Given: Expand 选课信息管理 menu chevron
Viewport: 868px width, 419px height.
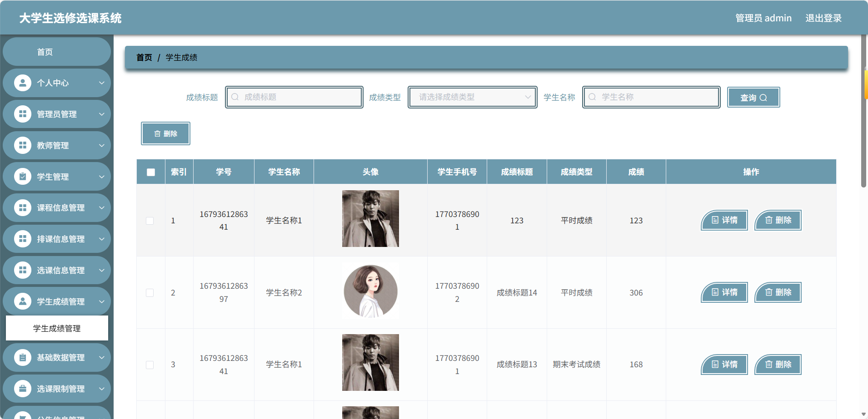Looking at the screenshot, I should 102,270.
